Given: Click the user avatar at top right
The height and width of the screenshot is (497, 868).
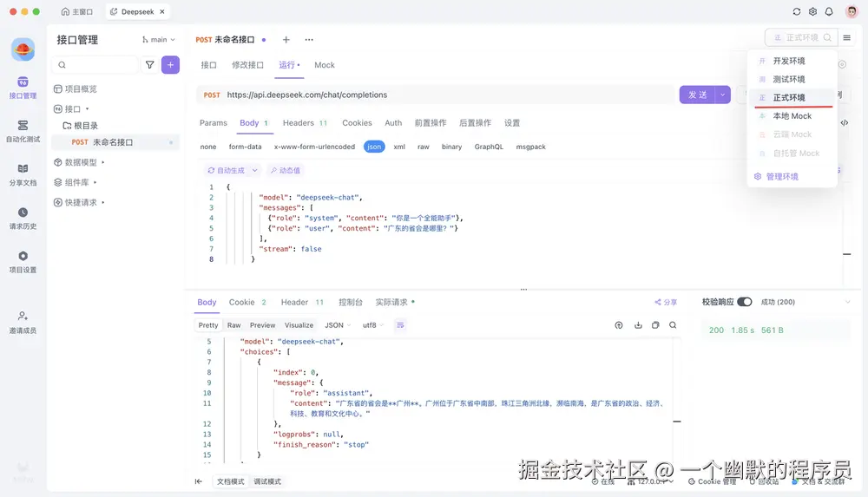Looking at the screenshot, I should click(852, 11).
